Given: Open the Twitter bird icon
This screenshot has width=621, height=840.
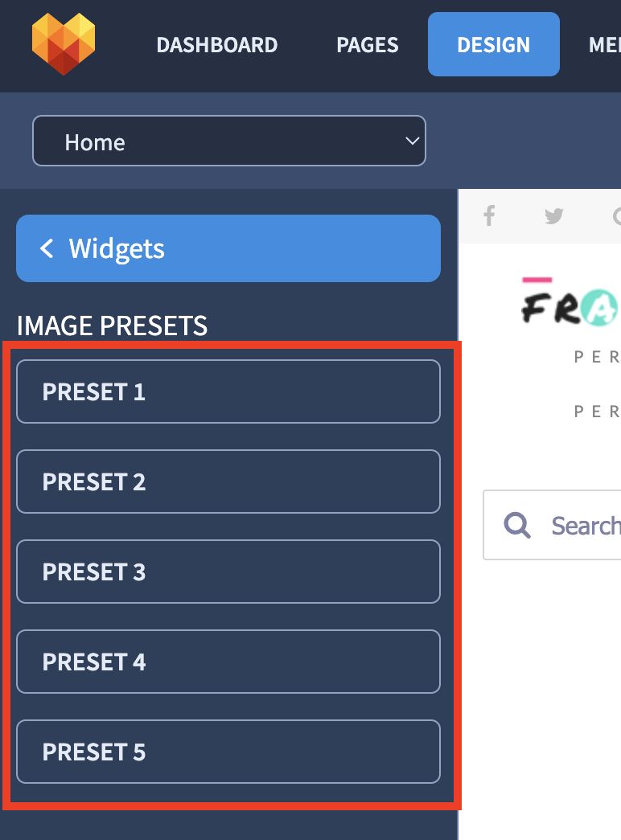Looking at the screenshot, I should click(554, 216).
